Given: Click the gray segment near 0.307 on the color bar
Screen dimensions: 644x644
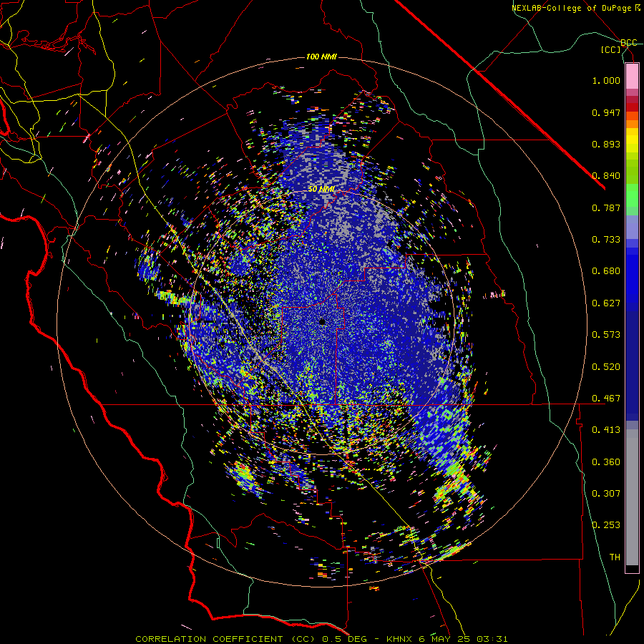Looking at the screenshot, I should 632,497.
